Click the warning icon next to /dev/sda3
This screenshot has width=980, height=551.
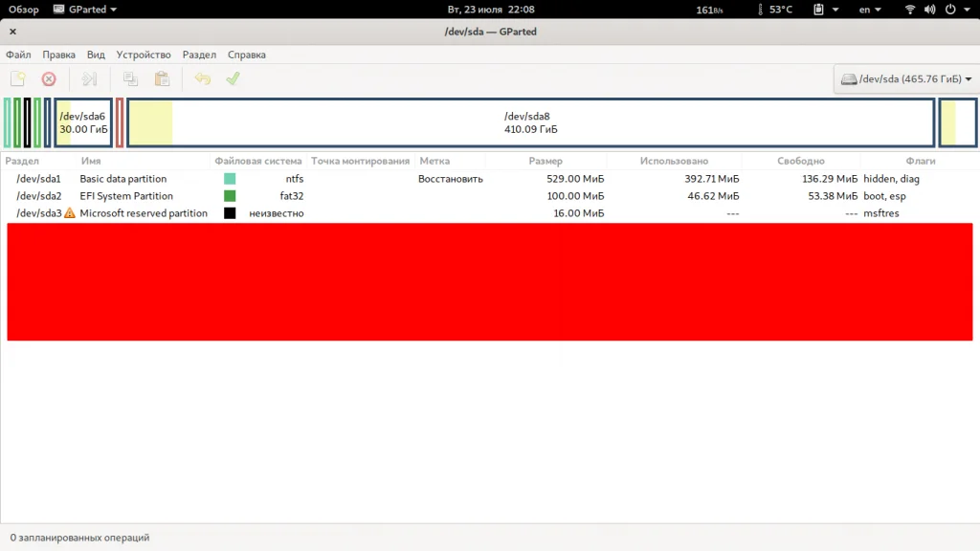click(x=69, y=213)
